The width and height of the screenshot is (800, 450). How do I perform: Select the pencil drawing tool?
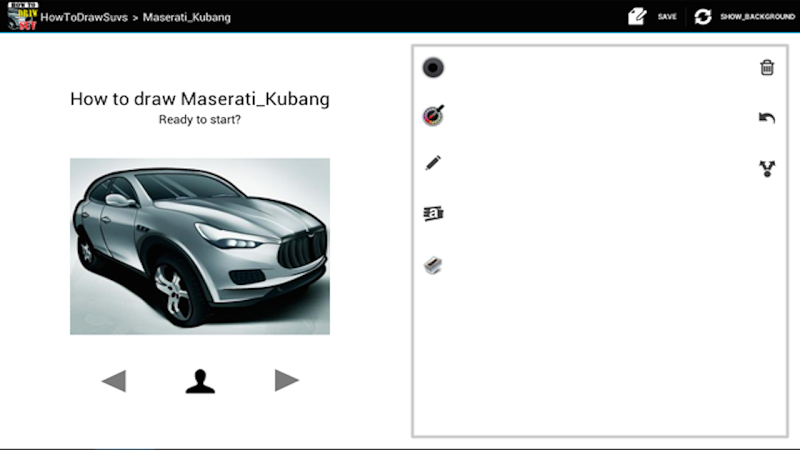433,163
